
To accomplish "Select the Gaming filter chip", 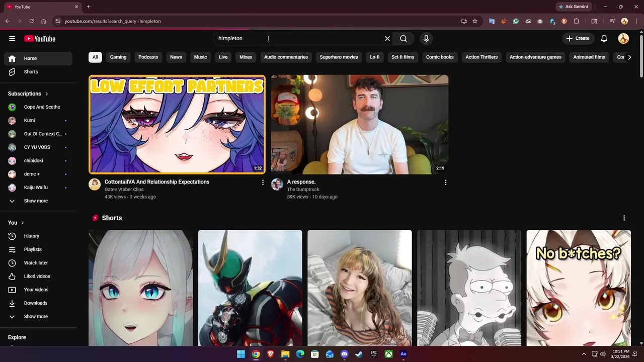I will click(x=118, y=57).
